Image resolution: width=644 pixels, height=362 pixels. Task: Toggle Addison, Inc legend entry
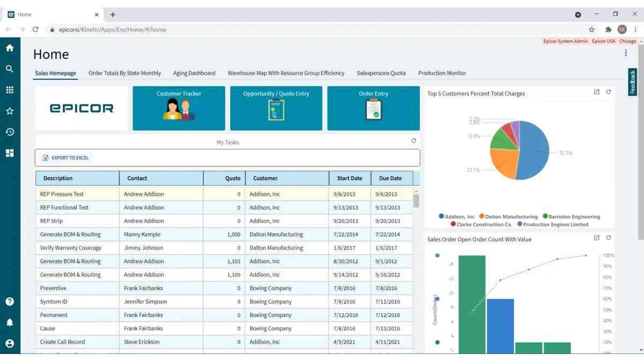(457, 217)
